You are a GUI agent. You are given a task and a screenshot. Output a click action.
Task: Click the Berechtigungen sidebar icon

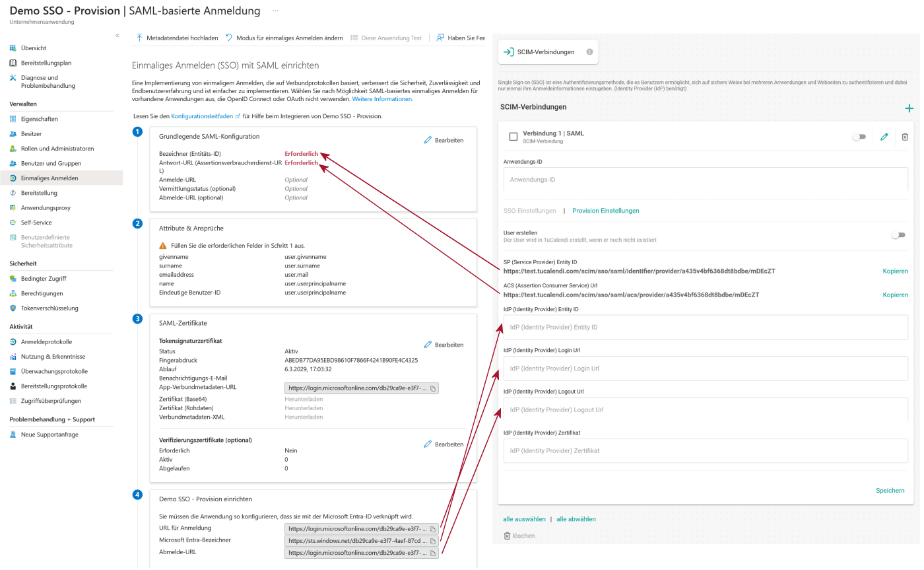(13, 293)
